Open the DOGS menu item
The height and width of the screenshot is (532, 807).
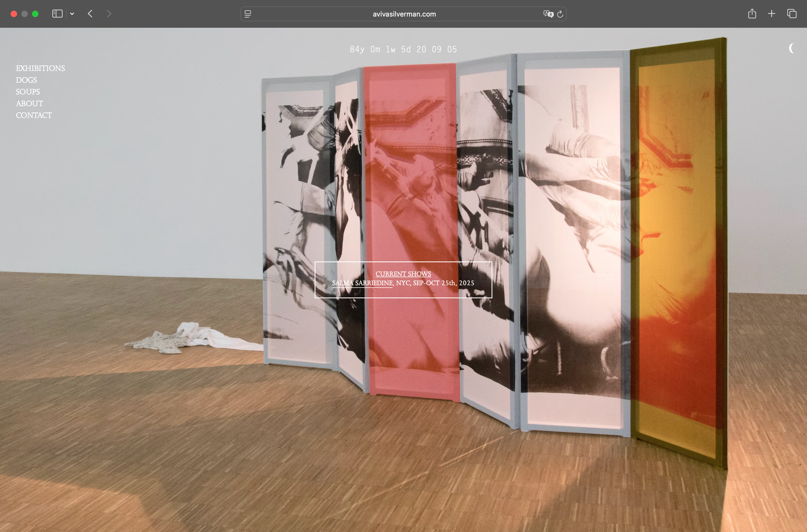(x=26, y=80)
